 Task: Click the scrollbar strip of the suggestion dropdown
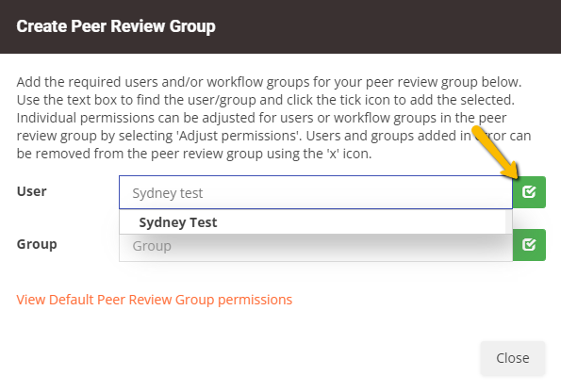coord(509,222)
